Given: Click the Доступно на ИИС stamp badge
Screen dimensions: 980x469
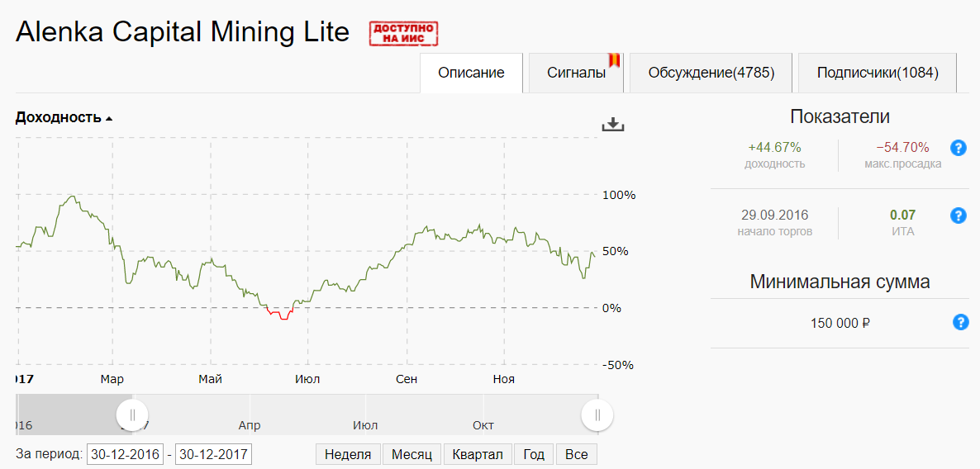Looking at the screenshot, I should click(404, 33).
